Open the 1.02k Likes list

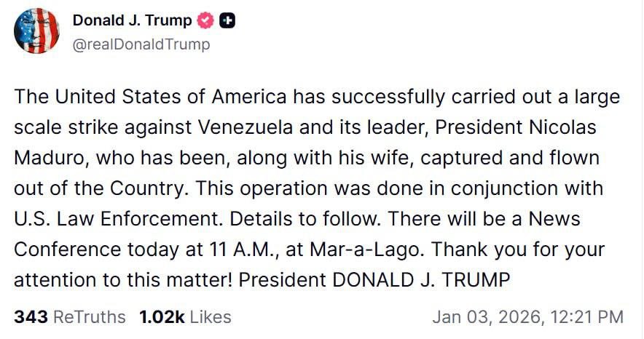pos(185,316)
